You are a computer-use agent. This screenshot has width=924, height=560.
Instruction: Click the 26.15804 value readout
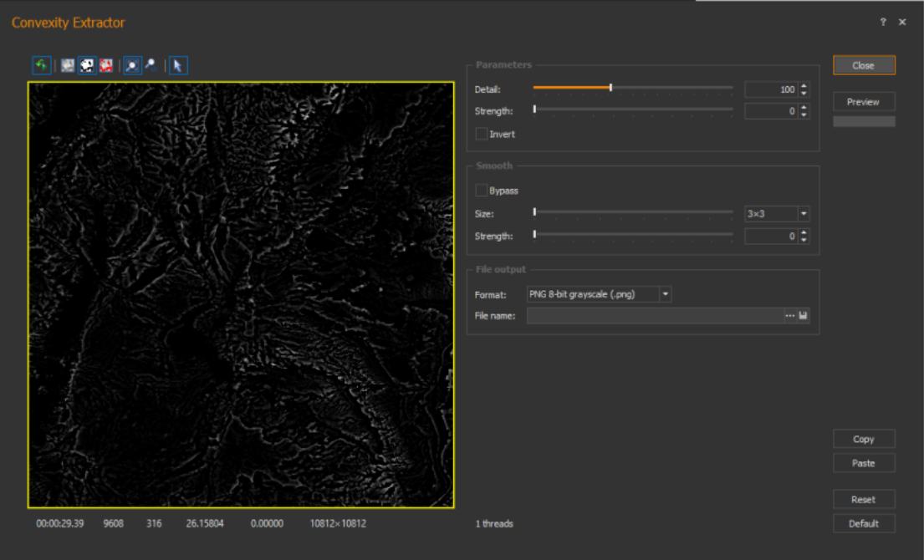pos(205,523)
